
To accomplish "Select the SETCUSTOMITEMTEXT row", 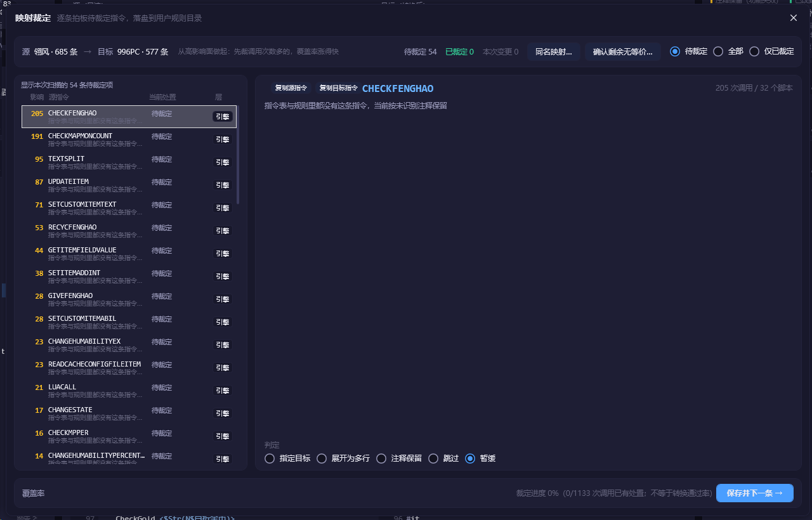I will coord(129,208).
